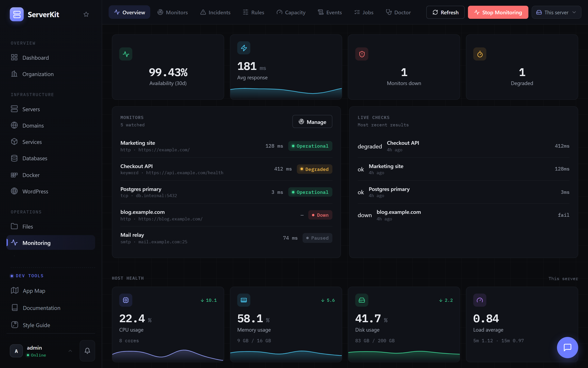The height and width of the screenshot is (368, 588).
Task: Select Postgres primary monitor row
Action: 226,192
